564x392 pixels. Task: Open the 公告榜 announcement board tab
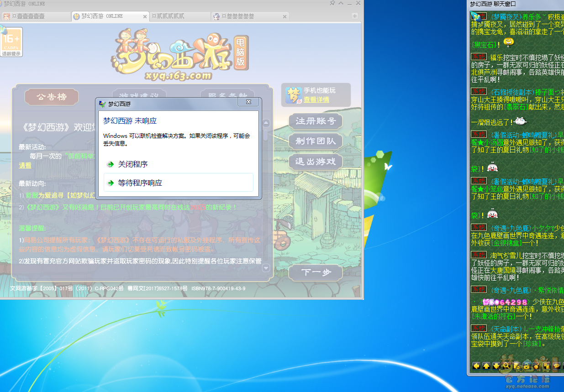[52, 97]
